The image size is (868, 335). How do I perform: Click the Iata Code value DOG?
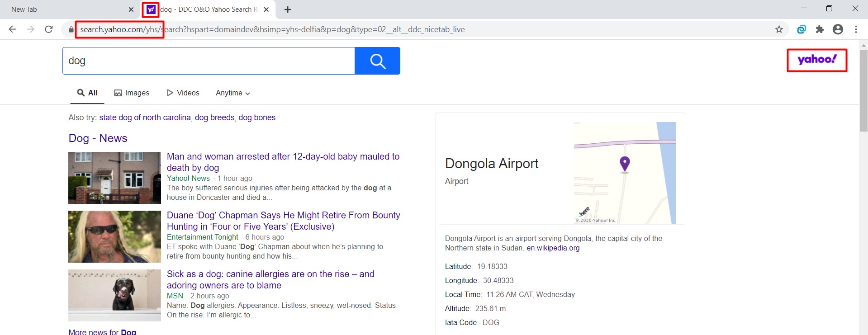[491, 322]
